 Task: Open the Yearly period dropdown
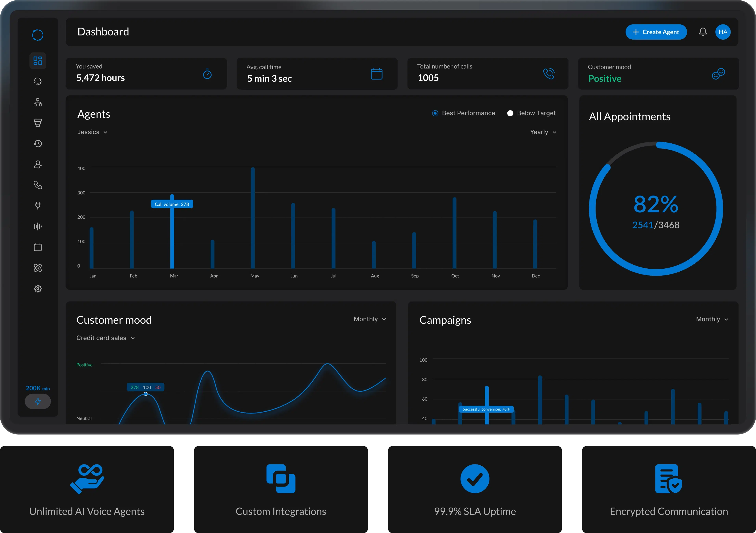[x=543, y=132]
